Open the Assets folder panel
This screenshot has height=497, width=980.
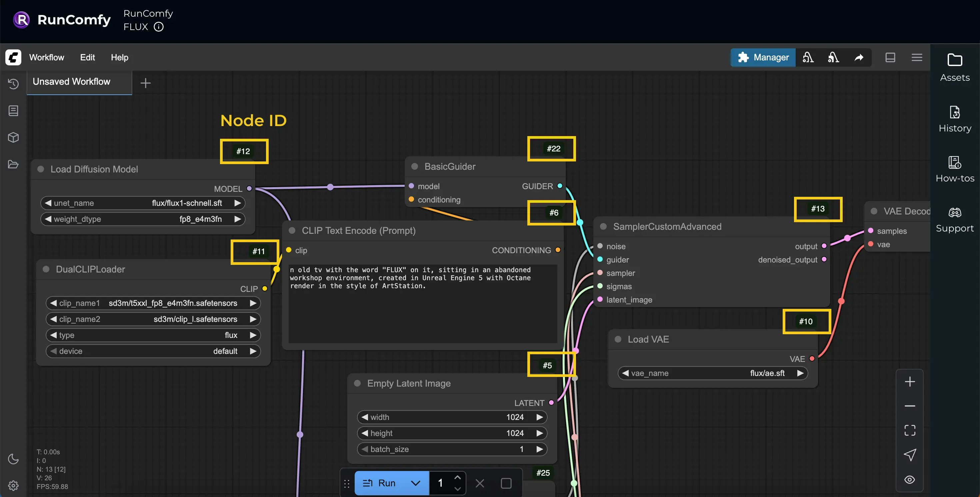tap(955, 67)
